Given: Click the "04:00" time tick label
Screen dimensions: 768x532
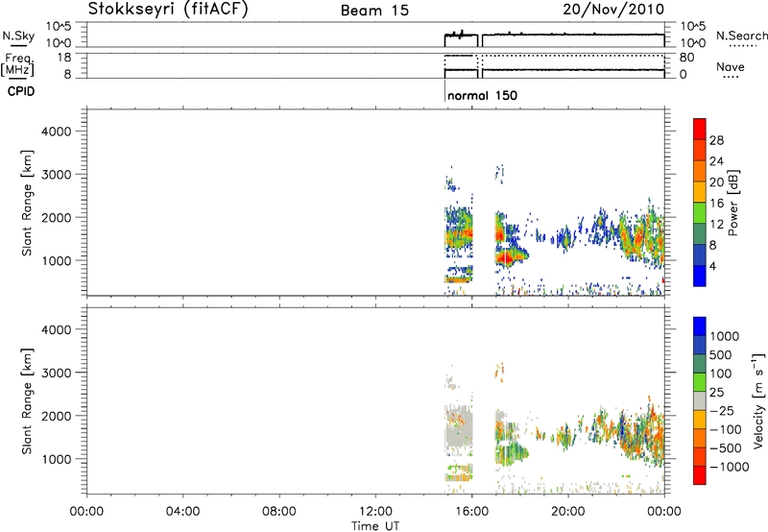Looking at the screenshot, I should coord(182,512).
